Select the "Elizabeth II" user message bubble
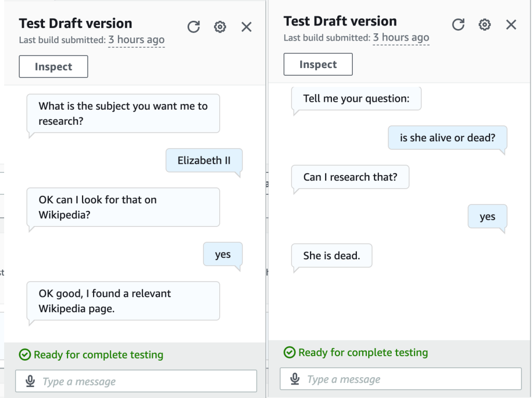Image resolution: width=532 pixels, height=398 pixels. click(204, 161)
